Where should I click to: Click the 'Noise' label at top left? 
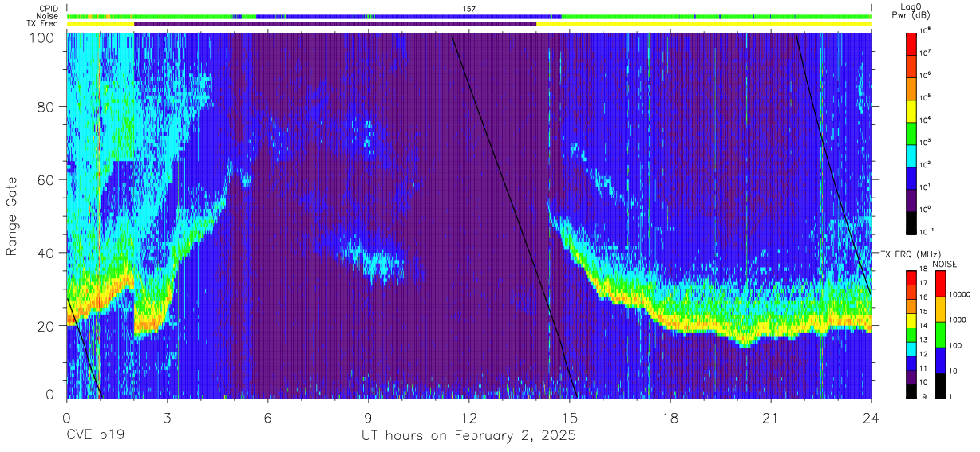pyautogui.click(x=46, y=16)
